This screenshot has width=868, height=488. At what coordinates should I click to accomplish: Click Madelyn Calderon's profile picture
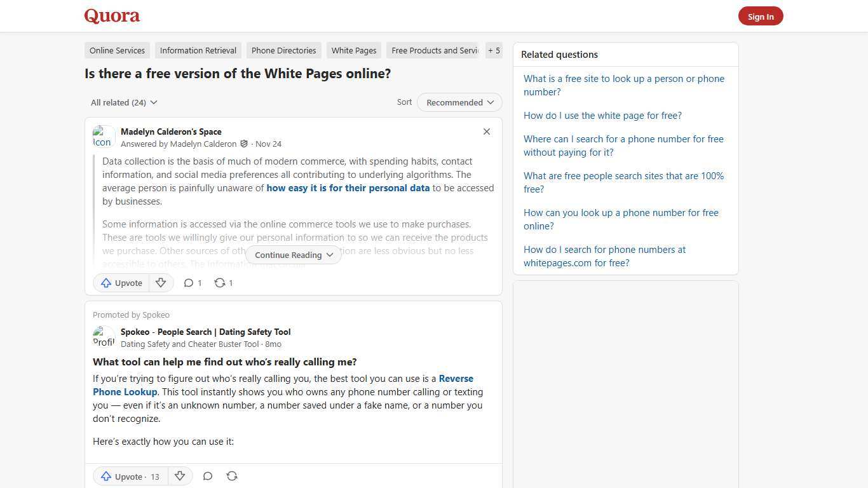[104, 136]
